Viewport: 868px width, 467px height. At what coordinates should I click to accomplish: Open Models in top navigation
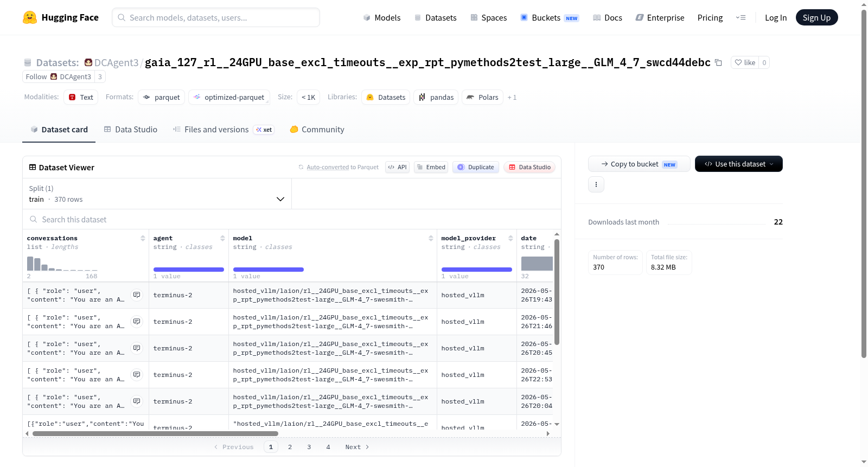(x=382, y=17)
